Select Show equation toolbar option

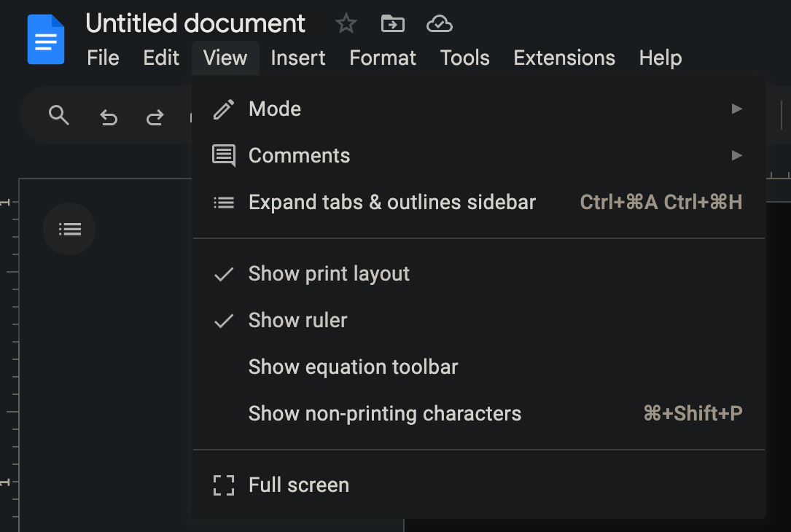(x=353, y=367)
